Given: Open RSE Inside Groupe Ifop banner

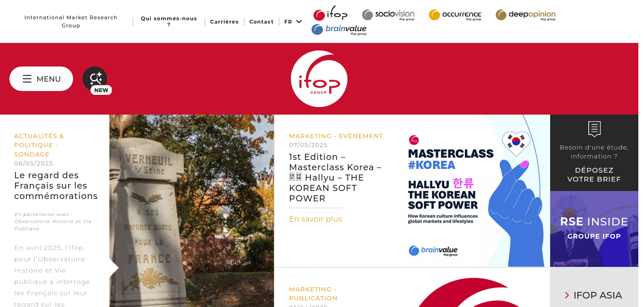Looking at the screenshot, I should (594, 229).
